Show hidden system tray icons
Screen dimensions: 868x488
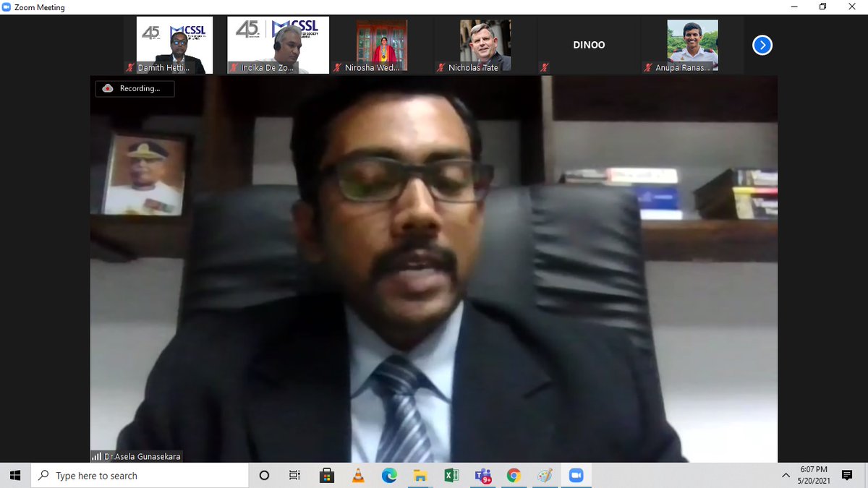786,476
